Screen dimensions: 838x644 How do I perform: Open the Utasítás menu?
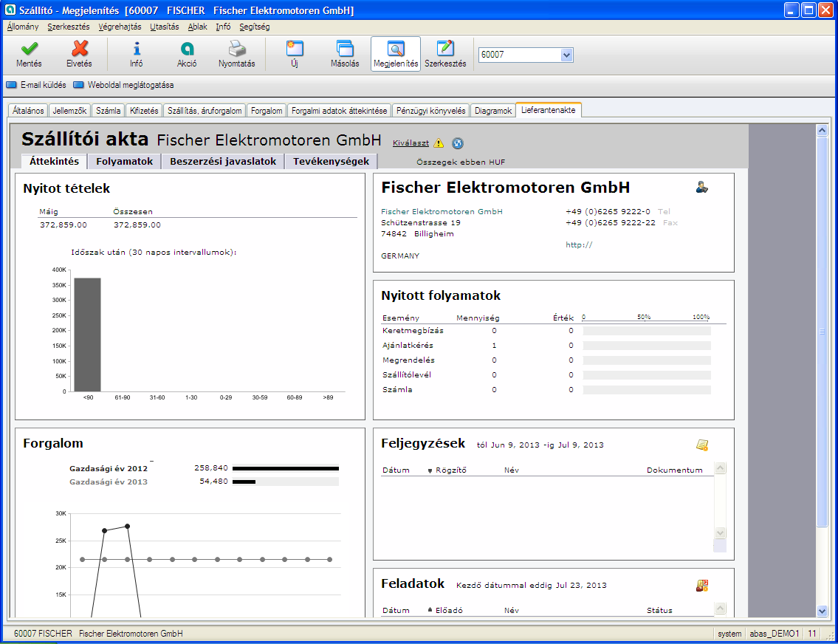pos(165,27)
